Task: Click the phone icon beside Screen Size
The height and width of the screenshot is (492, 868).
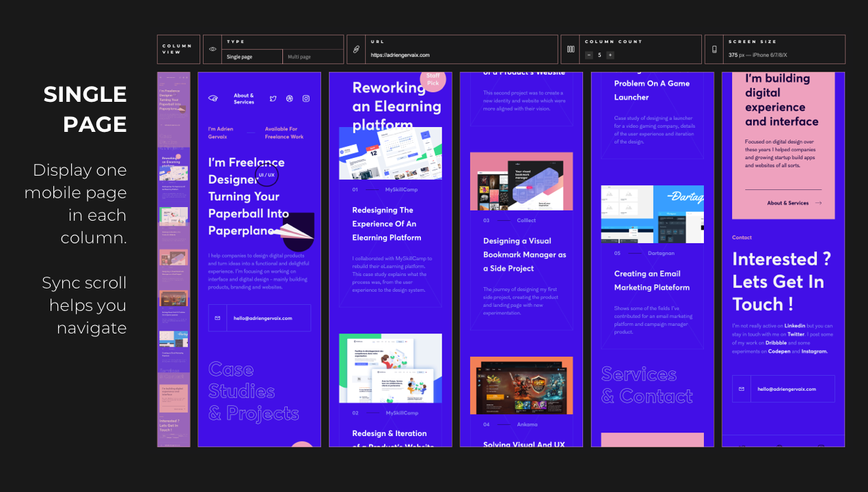Action: pos(714,49)
